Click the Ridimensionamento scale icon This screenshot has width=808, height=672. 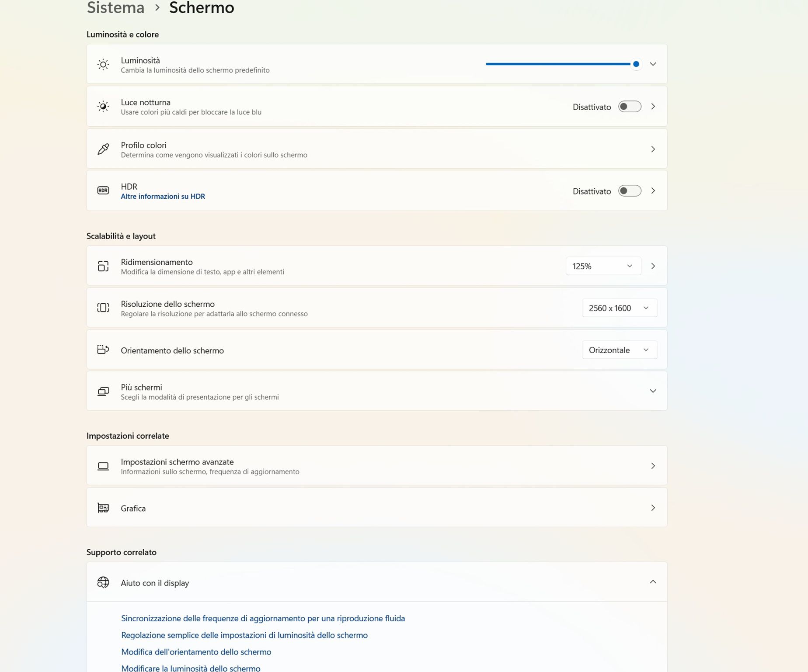(x=103, y=266)
